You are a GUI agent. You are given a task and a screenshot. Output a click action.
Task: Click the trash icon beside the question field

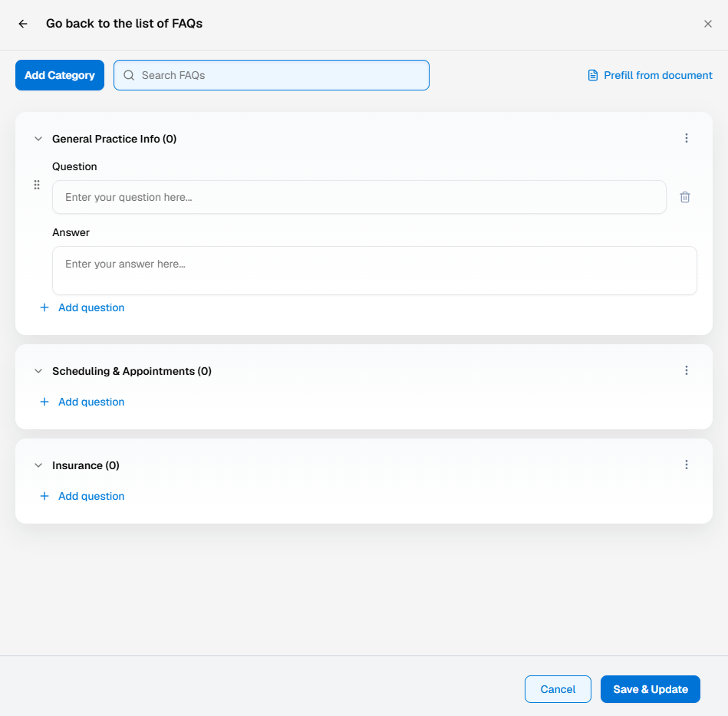pos(685,197)
